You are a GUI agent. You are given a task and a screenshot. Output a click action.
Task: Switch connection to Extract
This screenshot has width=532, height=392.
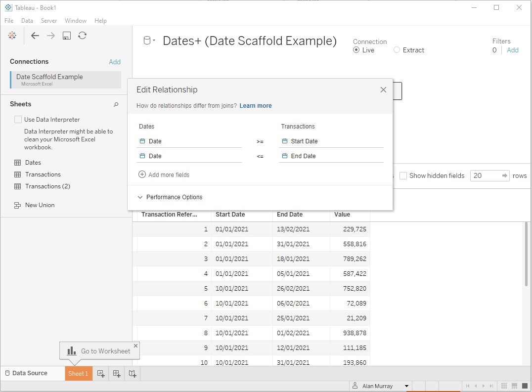(x=396, y=50)
